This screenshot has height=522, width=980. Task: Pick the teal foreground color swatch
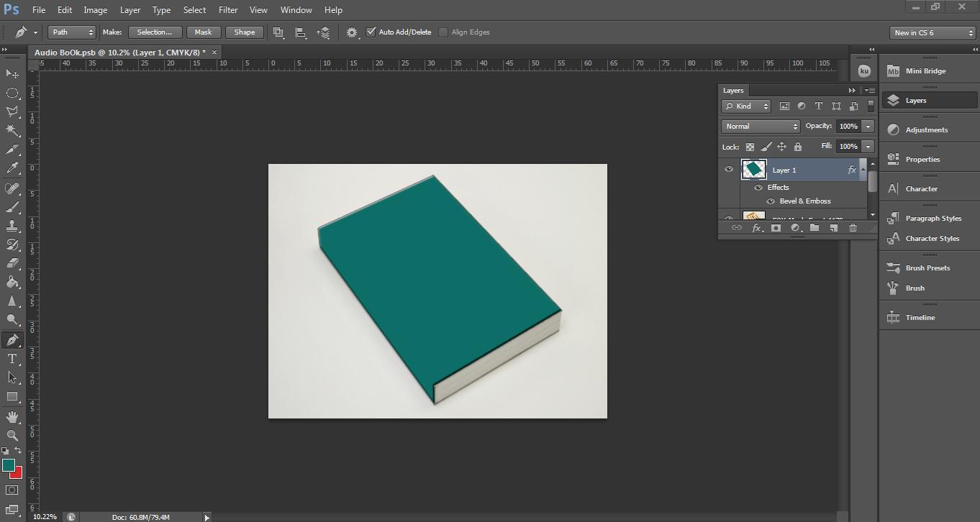pos(8,465)
